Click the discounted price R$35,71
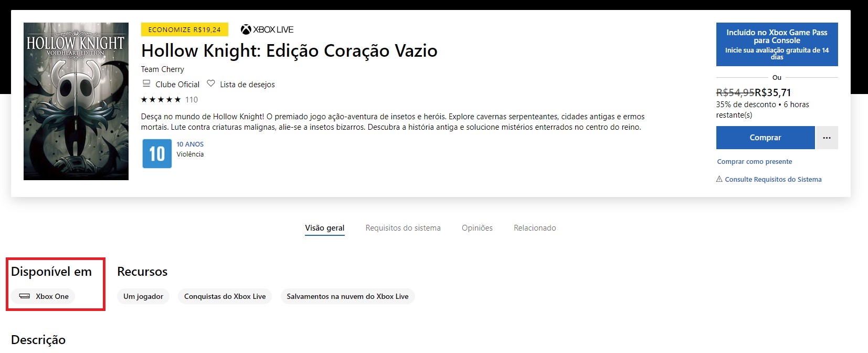Image resolution: width=868 pixels, height=353 pixels. pos(773,92)
